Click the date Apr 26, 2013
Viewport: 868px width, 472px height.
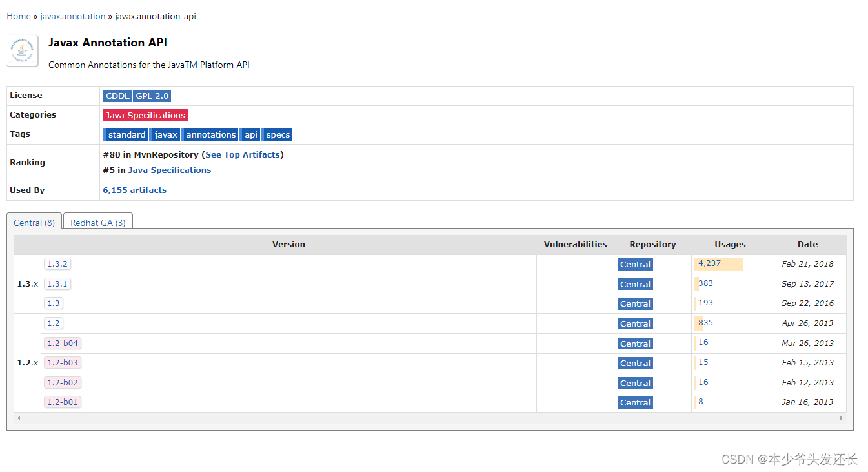pyautogui.click(x=807, y=323)
